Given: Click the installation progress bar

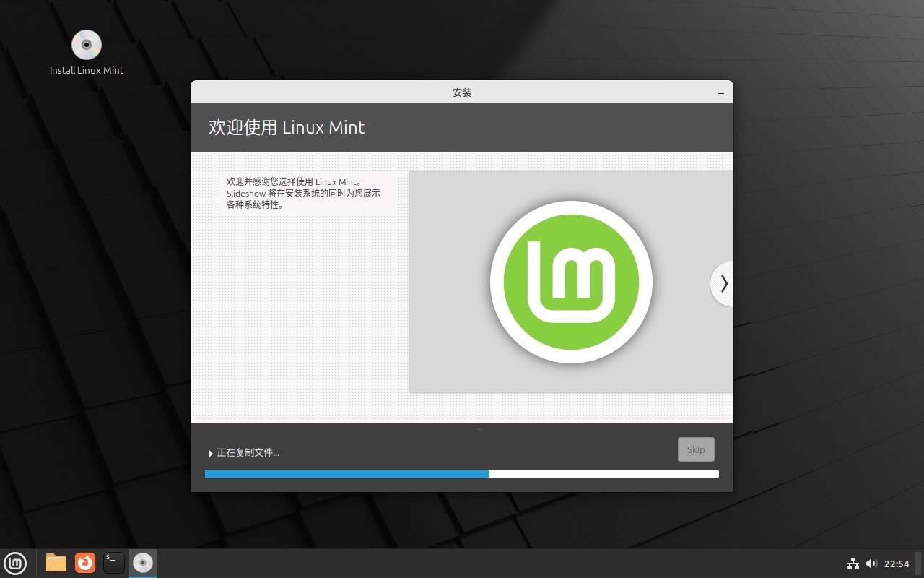Looking at the screenshot, I should [462, 474].
